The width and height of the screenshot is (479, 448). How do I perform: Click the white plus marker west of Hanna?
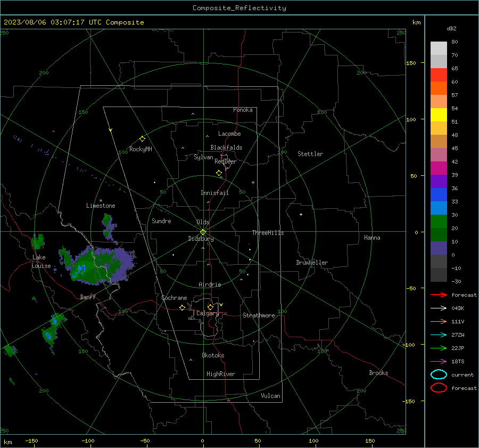[x=301, y=214]
